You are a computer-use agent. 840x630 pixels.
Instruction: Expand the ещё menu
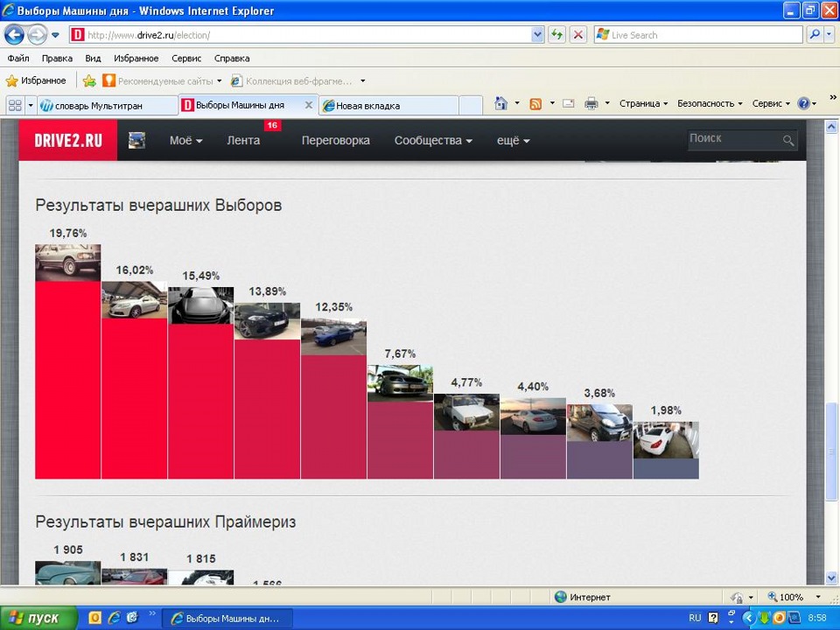click(x=514, y=140)
